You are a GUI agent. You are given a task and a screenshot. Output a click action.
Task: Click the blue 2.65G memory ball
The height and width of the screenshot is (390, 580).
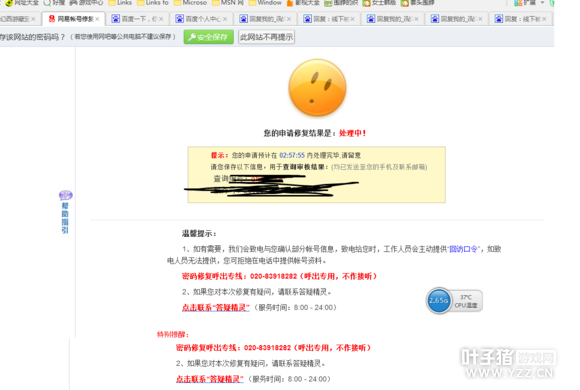(x=439, y=300)
